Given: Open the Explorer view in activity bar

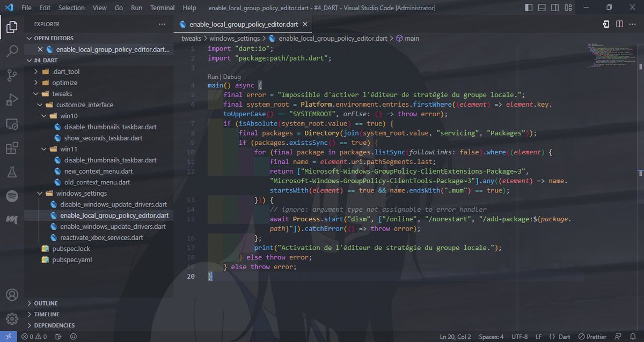Looking at the screenshot, I should coord(12,27).
